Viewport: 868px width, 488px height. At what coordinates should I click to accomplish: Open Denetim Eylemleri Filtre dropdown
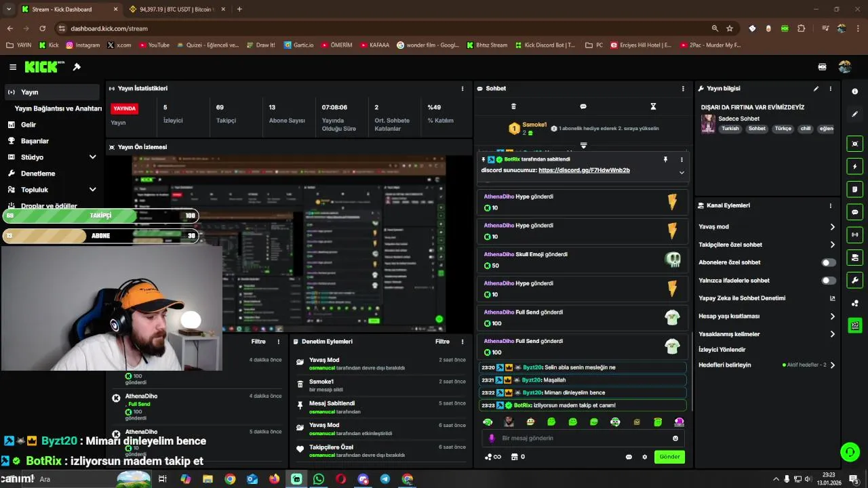pyautogui.click(x=442, y=342)
